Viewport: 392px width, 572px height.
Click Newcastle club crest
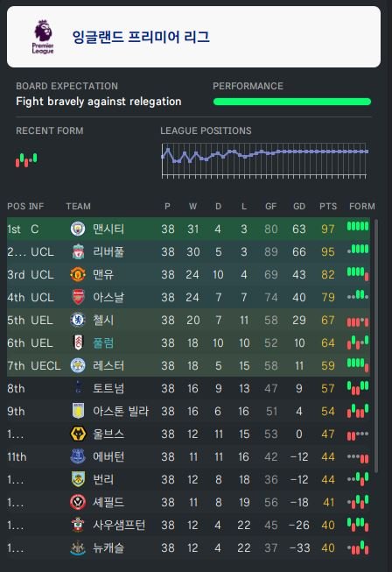coord(78,547)
